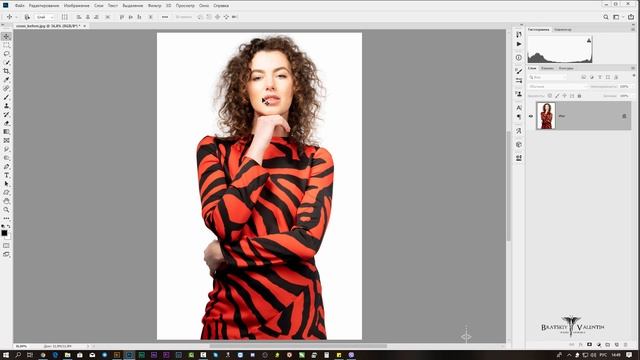This screenshot has width=640, height=360.
Task: Toggle smart object layers filter icon
Action: point(616,77)
